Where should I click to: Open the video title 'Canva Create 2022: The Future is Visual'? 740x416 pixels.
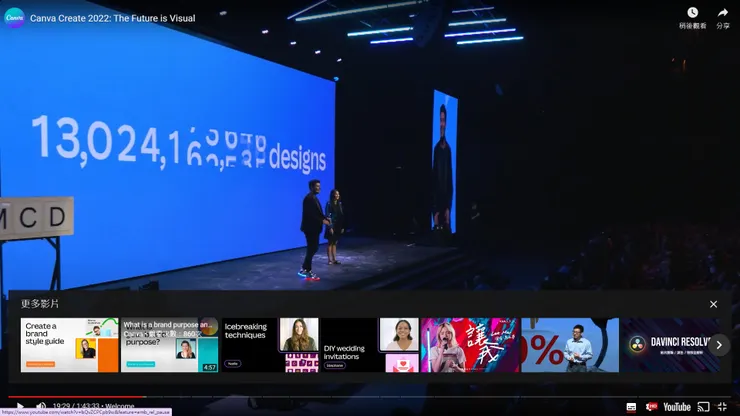(112, 18)
